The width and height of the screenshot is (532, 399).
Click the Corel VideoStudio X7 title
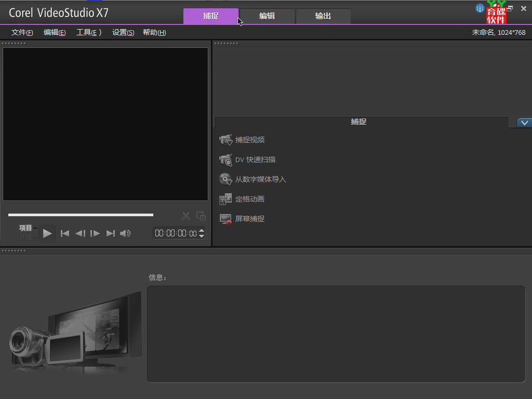[58, 13]
